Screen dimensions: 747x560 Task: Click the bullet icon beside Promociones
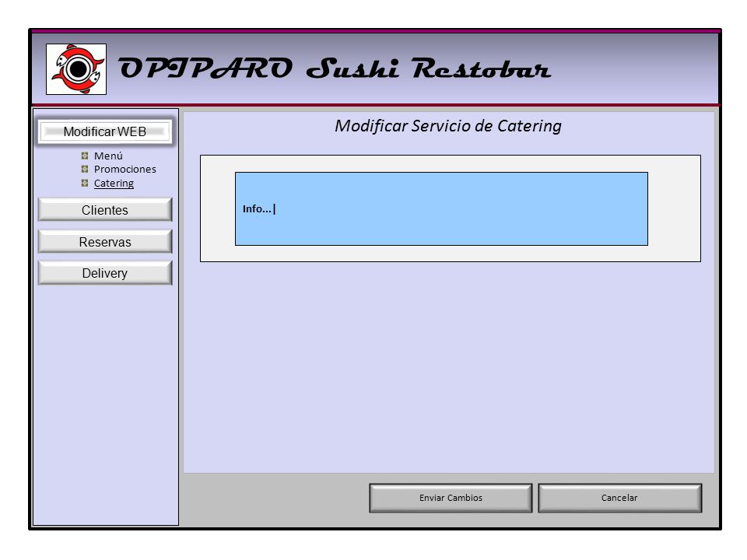click(x=85, y=169)
